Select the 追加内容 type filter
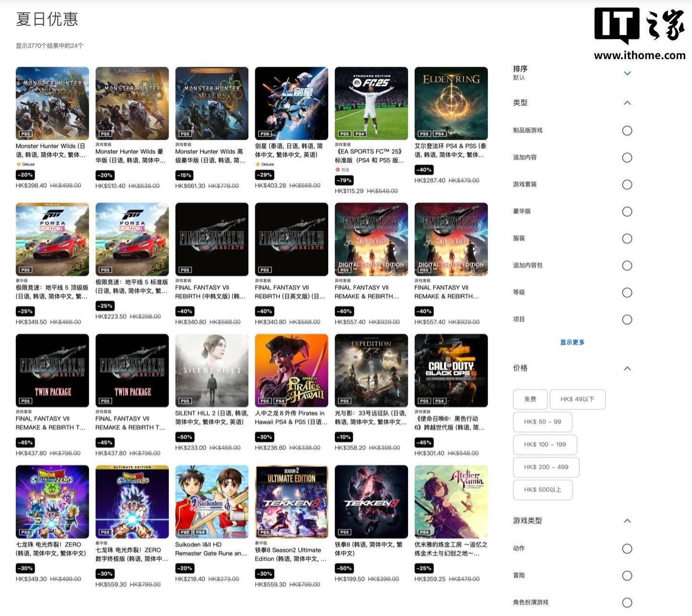Viewport: 692px width, 616px height. (x=627, y=158)
